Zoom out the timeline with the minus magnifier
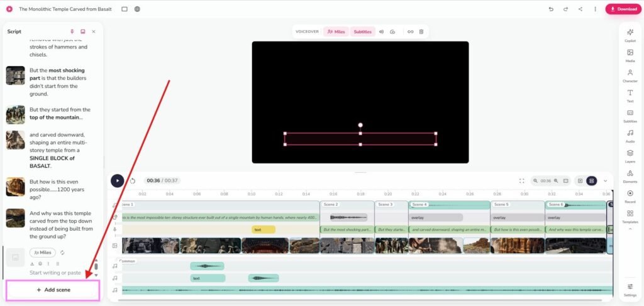The height and width of the screenshot is (306, 644). coord(536,180)
